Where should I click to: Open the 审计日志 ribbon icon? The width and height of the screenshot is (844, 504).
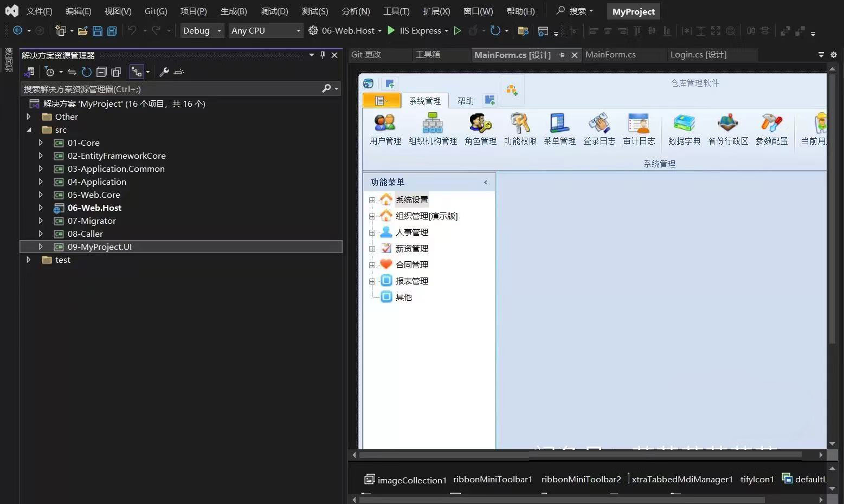pyautogui.click(x=639, y=130)
